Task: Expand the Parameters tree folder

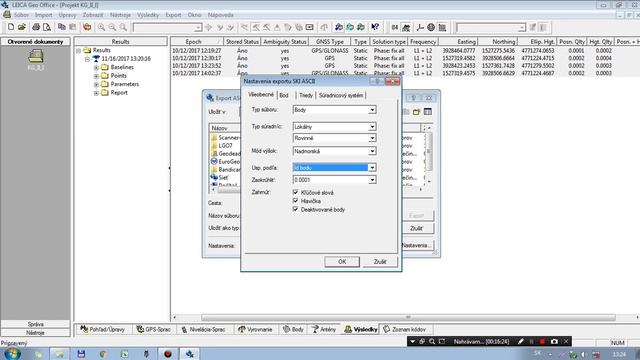Action: click(96, 84)
